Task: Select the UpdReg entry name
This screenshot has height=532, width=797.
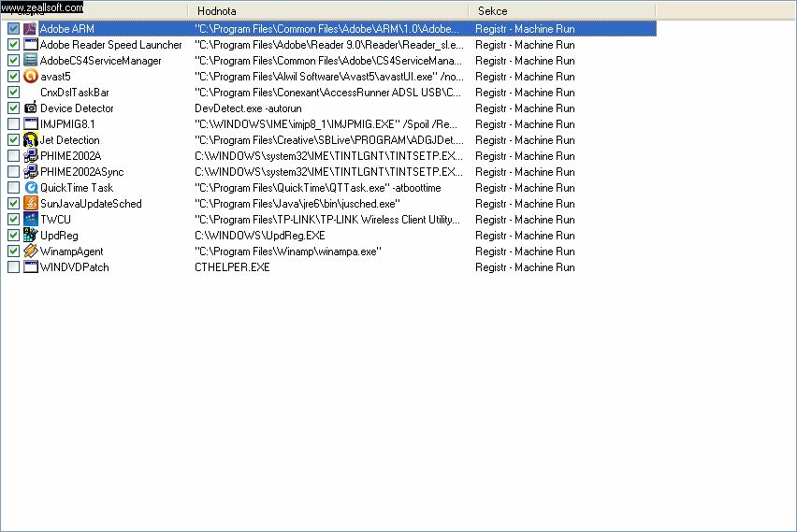Action: 59,236
